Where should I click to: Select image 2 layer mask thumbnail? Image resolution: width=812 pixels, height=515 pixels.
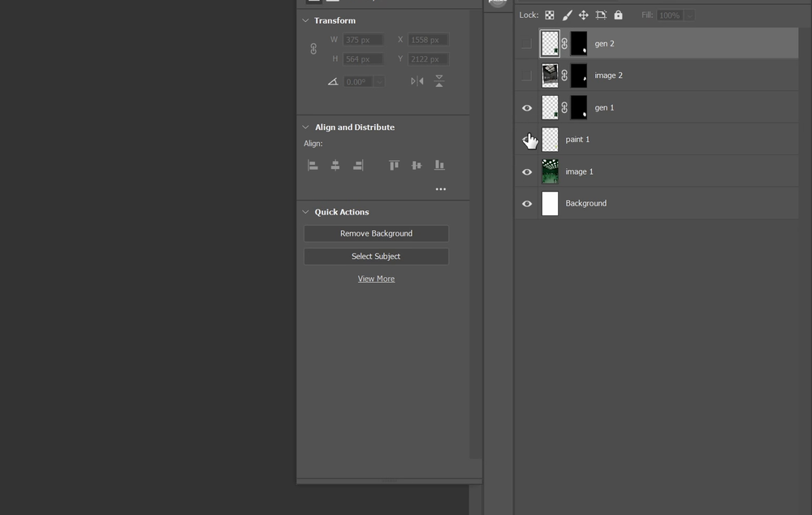(x=579, y=76)
